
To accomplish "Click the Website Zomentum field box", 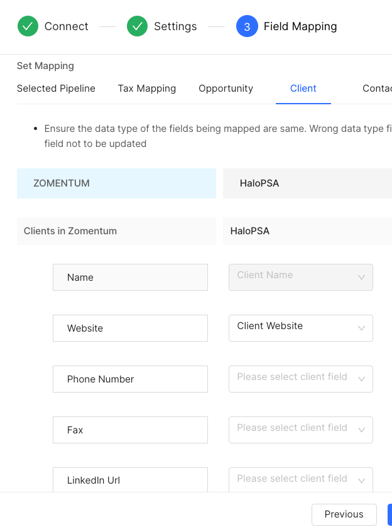I will click(x=130, y=328).
